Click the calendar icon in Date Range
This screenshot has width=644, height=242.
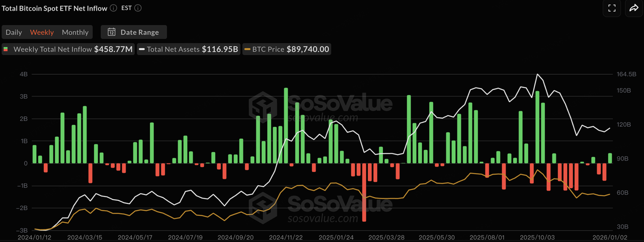(x=112, y=32)
